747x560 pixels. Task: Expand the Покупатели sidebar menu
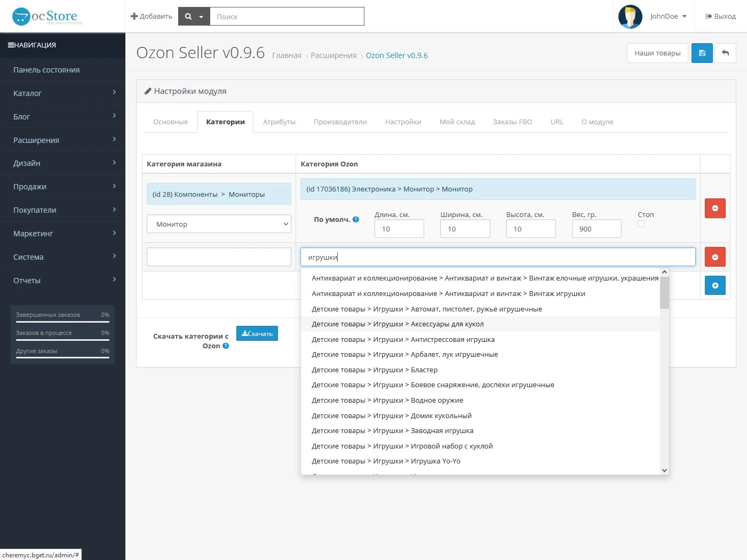point(62,210)
